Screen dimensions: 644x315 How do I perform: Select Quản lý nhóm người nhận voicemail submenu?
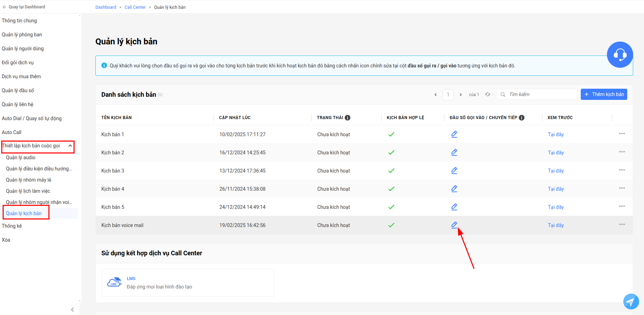(39, 202)
